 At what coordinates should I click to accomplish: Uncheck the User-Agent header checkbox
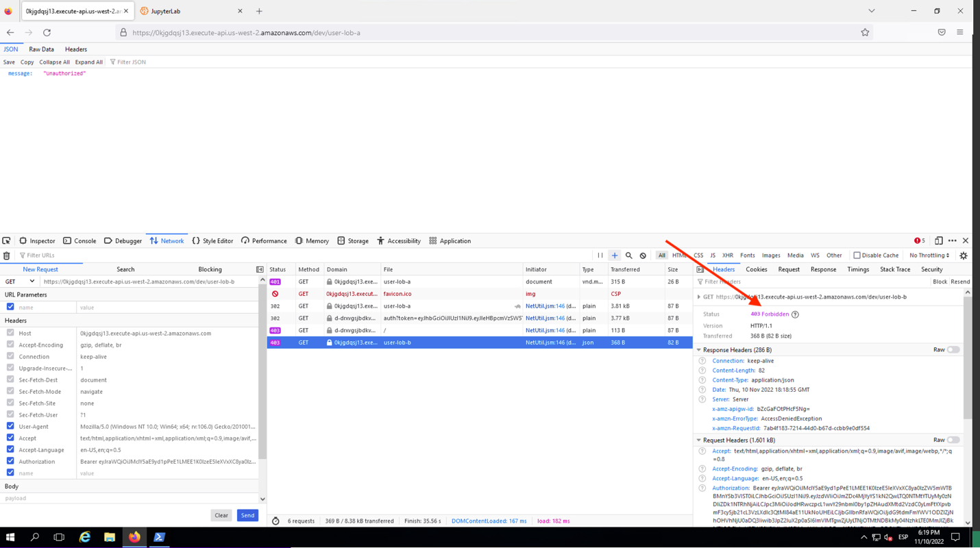click(10, 426)
